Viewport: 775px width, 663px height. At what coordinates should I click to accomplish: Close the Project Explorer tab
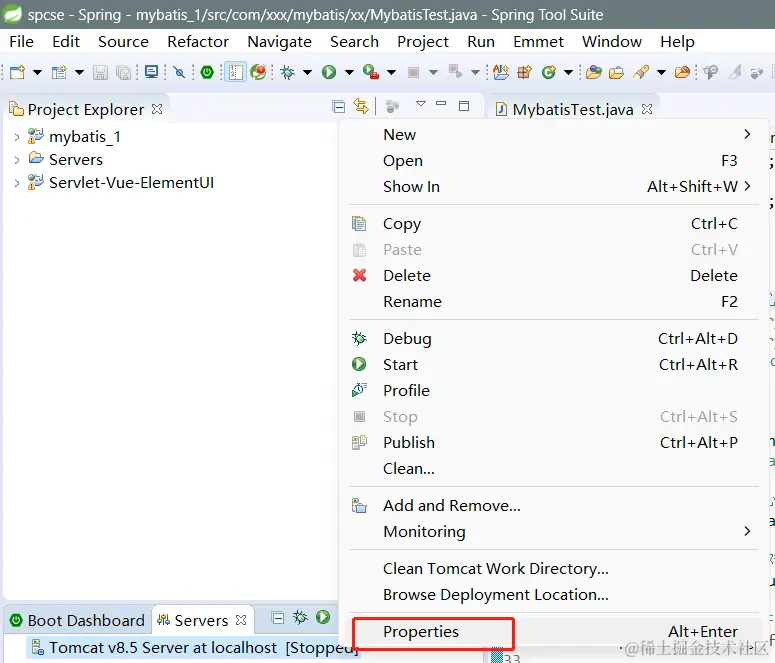[x=157, y=109]
